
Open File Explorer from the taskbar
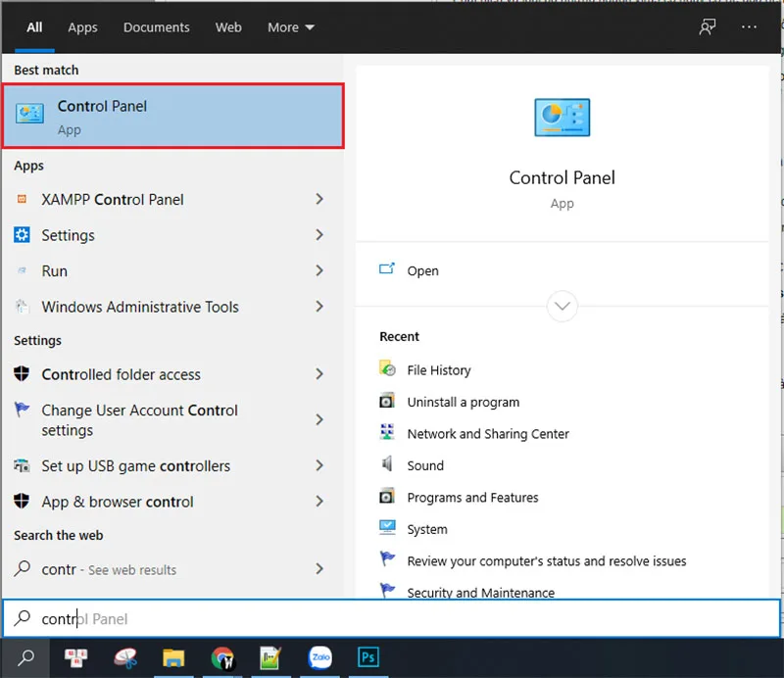173,658
